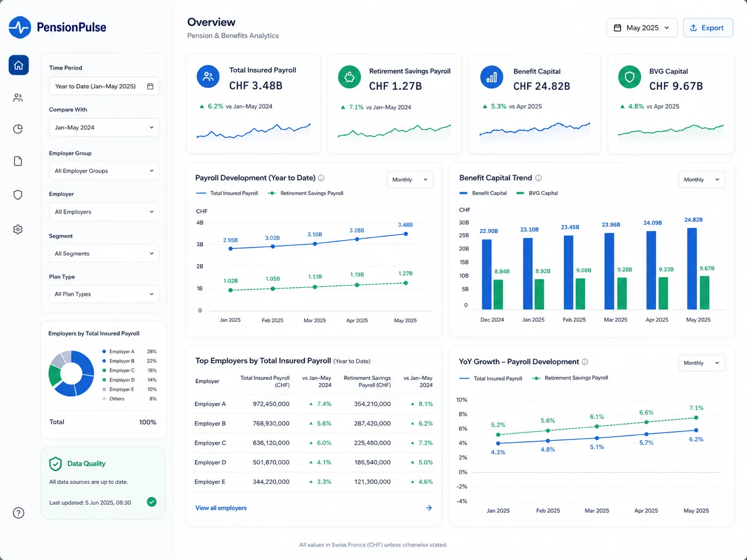Open the Employer Group dropdown
747x560 pixels.
pos(104,171)
